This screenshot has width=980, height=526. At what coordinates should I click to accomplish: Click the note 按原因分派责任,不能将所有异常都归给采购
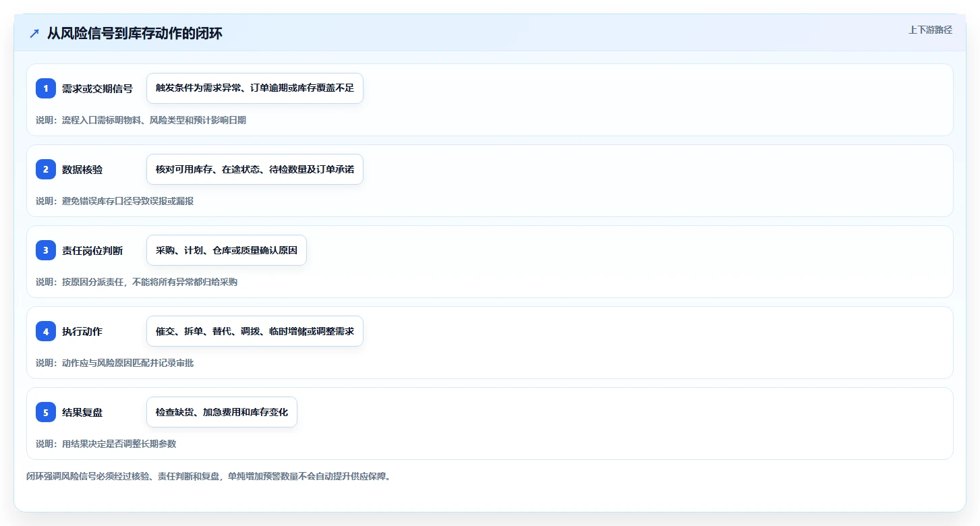tap(137, 282)
